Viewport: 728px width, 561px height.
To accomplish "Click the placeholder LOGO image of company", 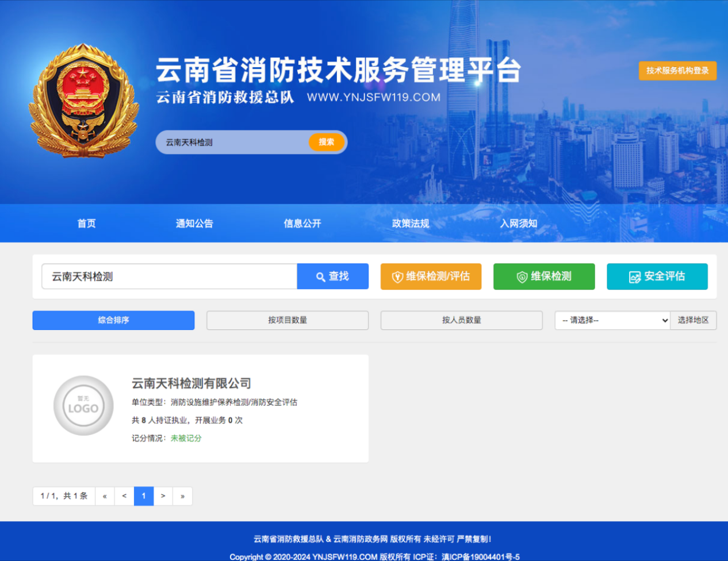I will tap(83, 406).
